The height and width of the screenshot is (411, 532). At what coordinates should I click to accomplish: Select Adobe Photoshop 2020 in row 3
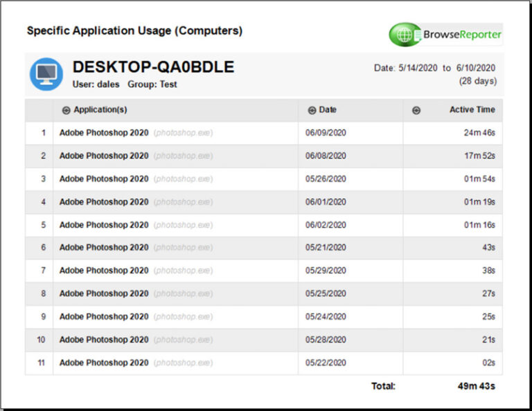coord(104,179)
